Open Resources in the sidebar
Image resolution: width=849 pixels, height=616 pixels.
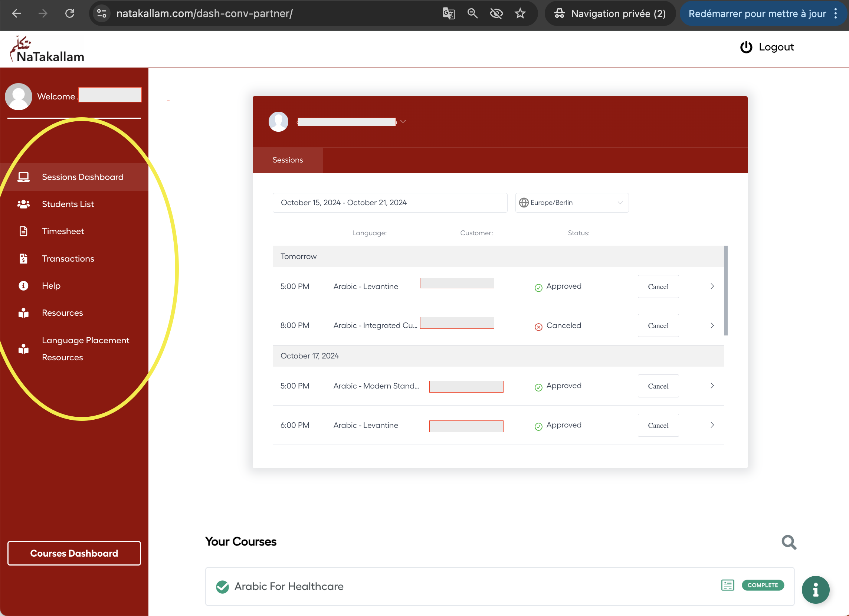(x=74, y=313)
